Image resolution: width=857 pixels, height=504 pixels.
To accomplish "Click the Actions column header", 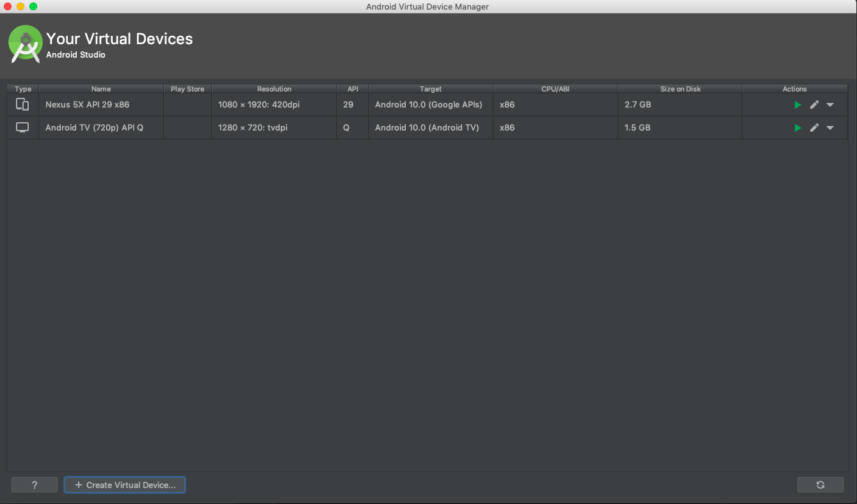I will point(795,89).
